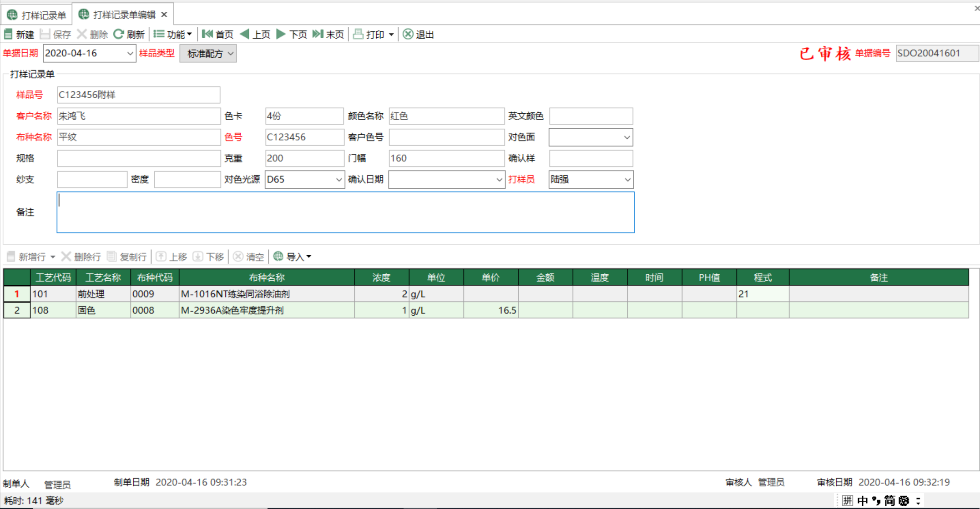Click the 拼 IME mode indicator
The height and width of the screenshot is (509, 980).
pos(847,501)
